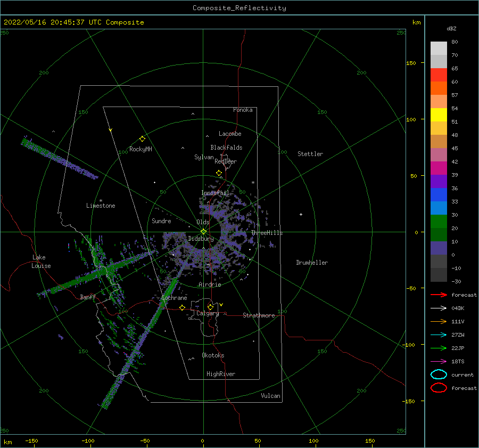This screenshot has width=479, height=448.
Task: Select the red 65 dBZ color swatch
Action: point(439,75)
